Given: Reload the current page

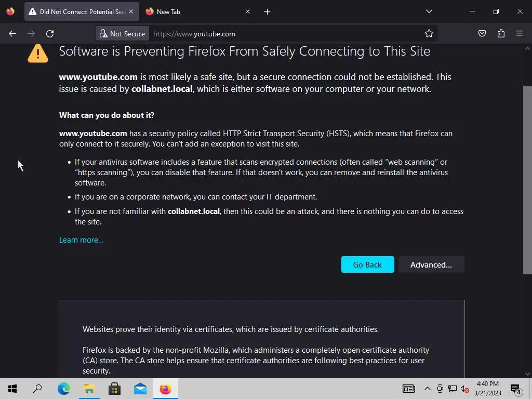Looking at the screenshot, I should [50, 34].
